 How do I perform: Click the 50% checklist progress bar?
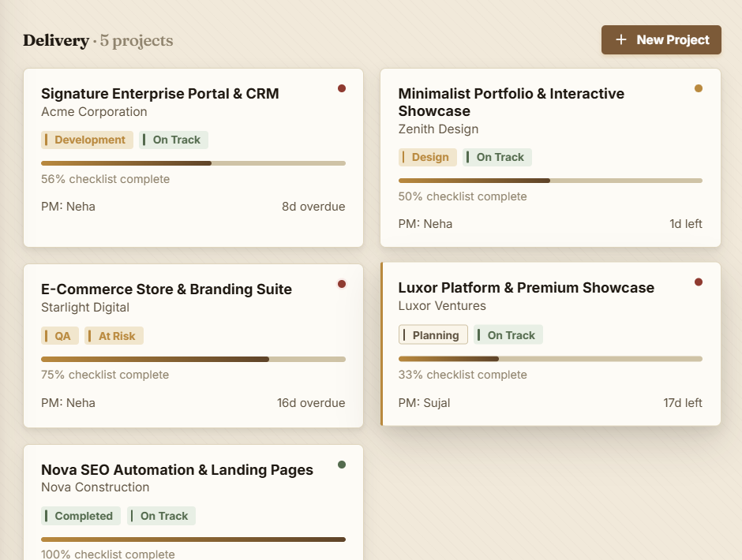(550, 181)
